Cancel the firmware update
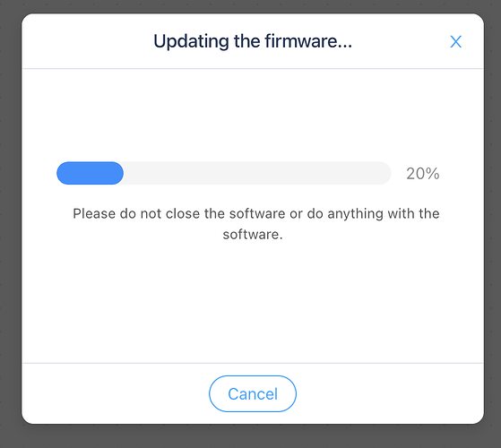501x448 pixels. pyautogui.click(x=253, y=393)
